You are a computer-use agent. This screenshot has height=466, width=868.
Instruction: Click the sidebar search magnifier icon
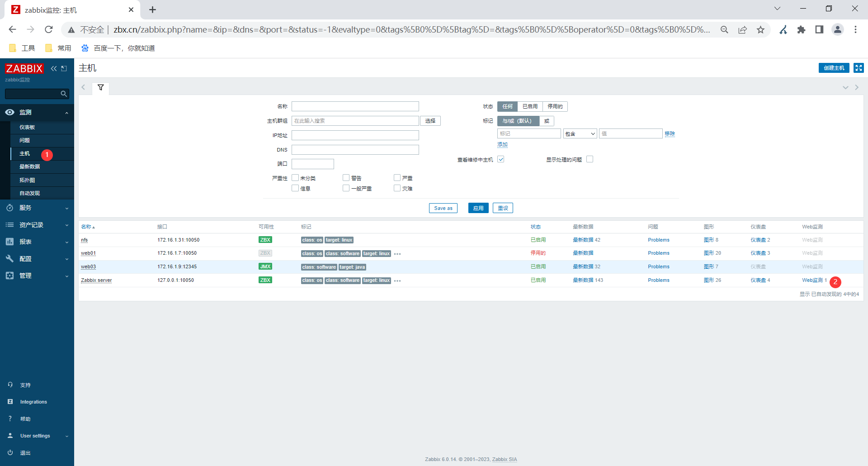pyautogui.click(x=64, y=94)
